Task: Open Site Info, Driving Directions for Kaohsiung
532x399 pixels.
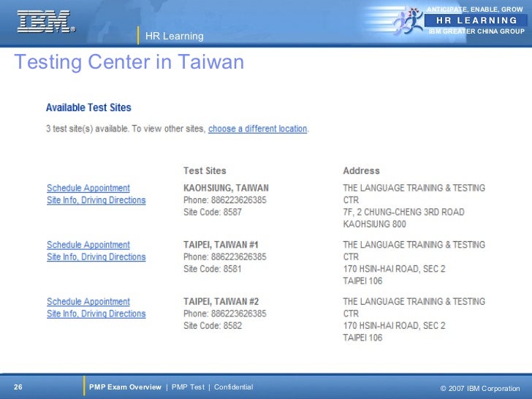Action: point(96,200)
